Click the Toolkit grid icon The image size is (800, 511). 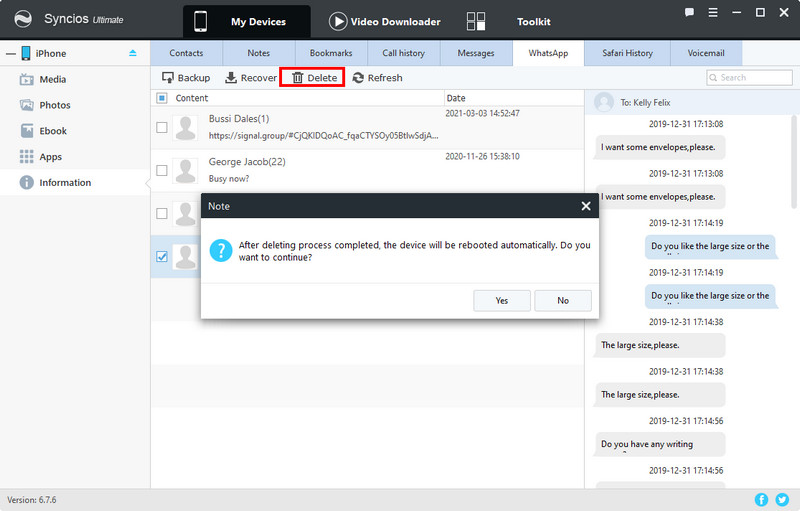click(476, 21)
